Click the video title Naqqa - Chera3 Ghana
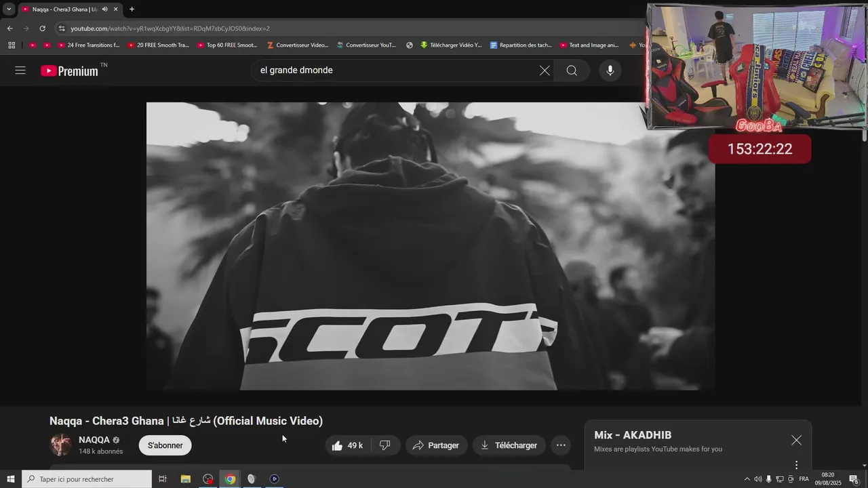 [x=186, y=421]
